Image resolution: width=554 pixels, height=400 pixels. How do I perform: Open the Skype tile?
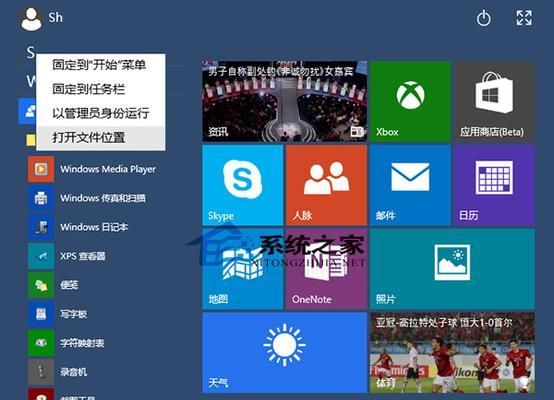pos(243,185)
